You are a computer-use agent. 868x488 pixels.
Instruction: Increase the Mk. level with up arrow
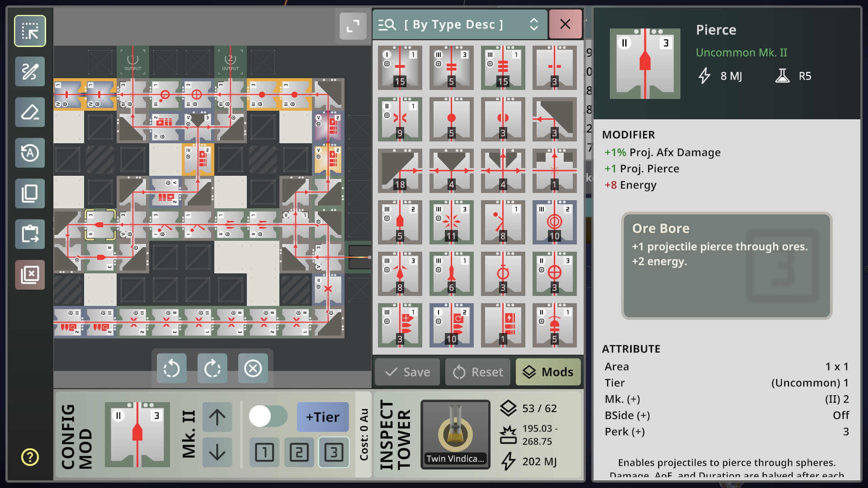[217, 417]
